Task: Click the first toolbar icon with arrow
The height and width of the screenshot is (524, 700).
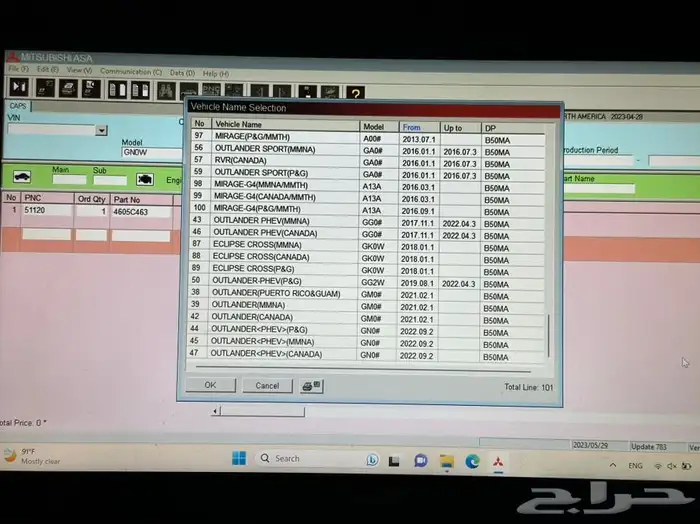Action: [19, 89]
